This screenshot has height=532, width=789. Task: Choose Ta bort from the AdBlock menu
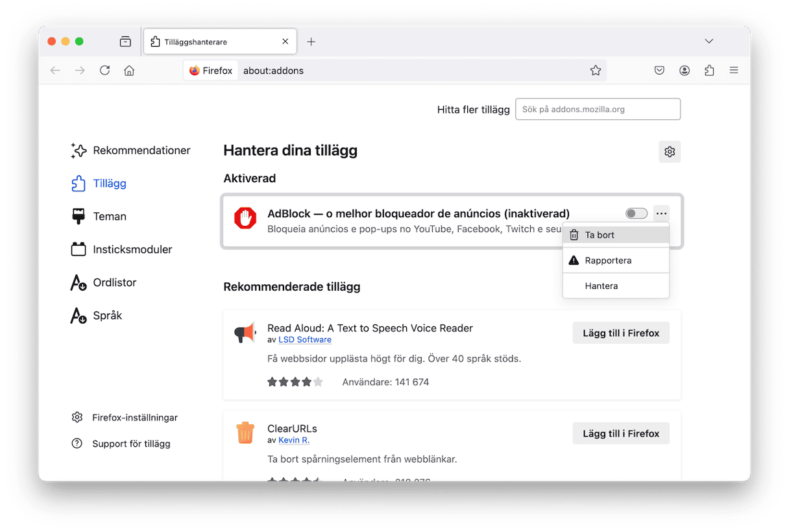(616, 235)
